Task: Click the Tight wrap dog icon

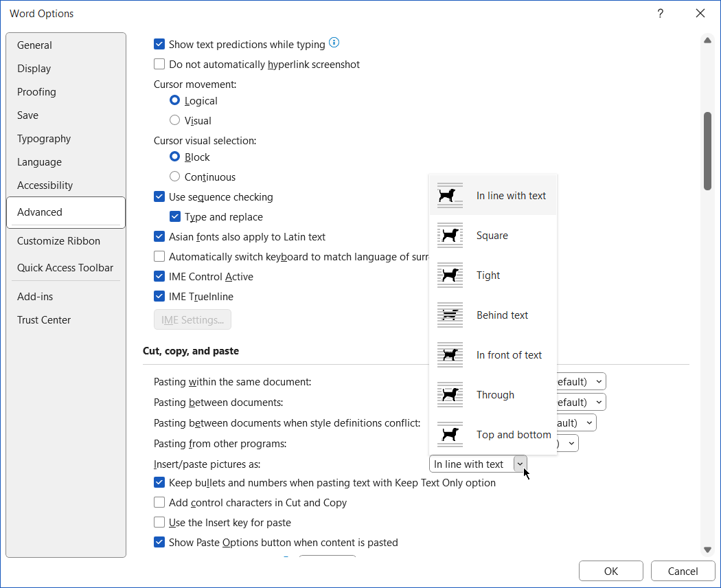Action: 450,275
